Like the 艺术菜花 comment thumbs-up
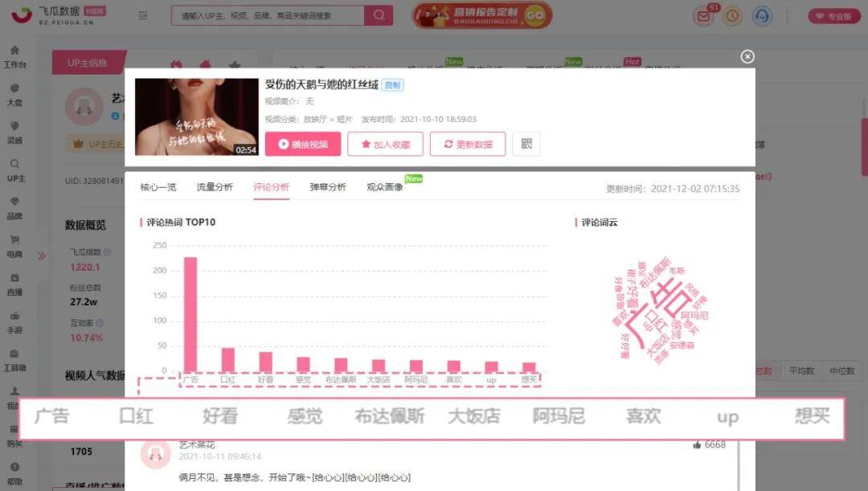This screenshot has height=491, width=868. coord(697,444)
